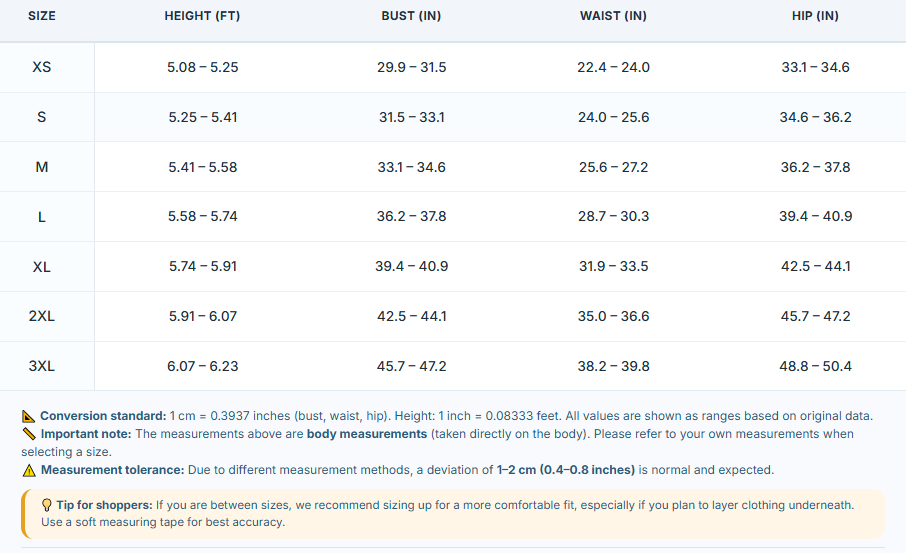Click the 3XL size row label
This screenshot has width=906, height=553.
[42, 366]
